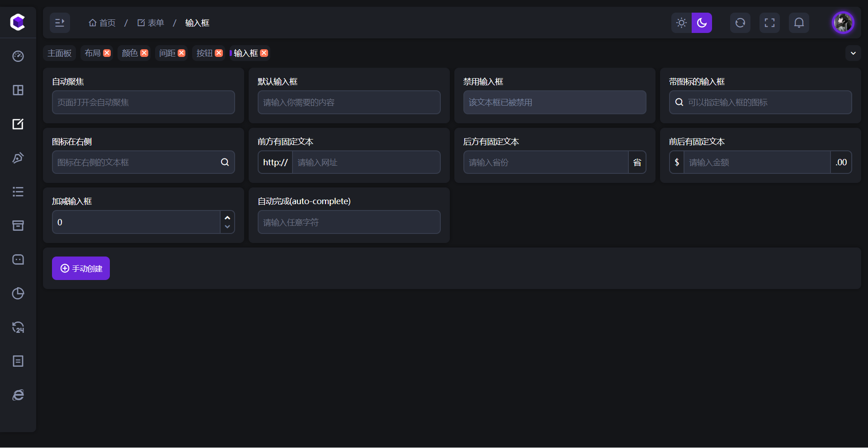868x448 pixels.
Task: Click the 省 suffix addon
Action: click(x=637, y=163)
